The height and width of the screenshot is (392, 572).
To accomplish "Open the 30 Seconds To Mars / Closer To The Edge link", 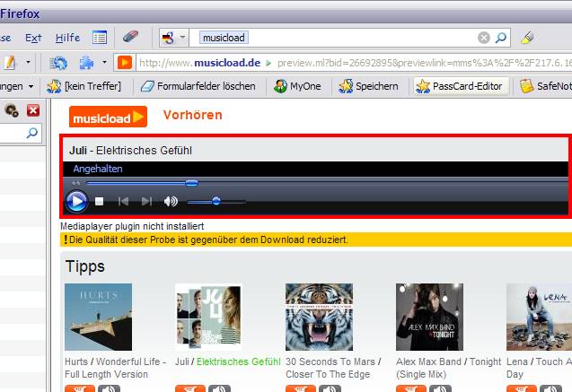I will (333, 368).
